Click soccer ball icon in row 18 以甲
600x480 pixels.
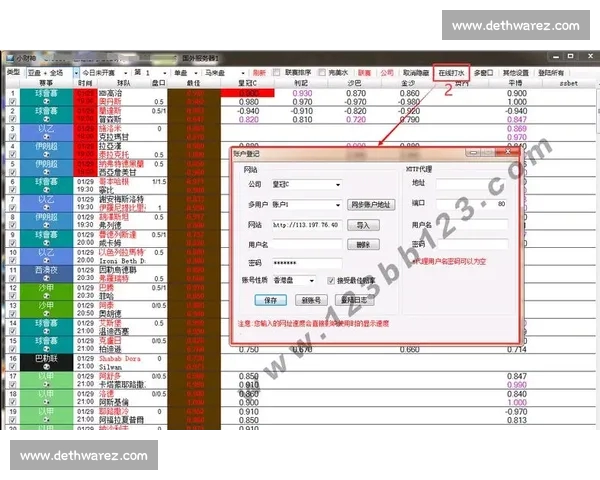[46, 402]
